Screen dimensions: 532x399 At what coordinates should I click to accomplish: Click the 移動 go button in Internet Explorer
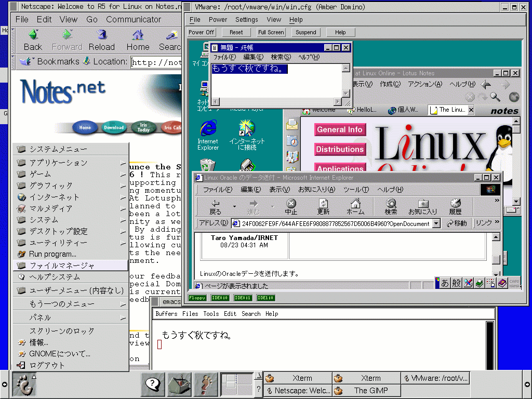[457, 223]
